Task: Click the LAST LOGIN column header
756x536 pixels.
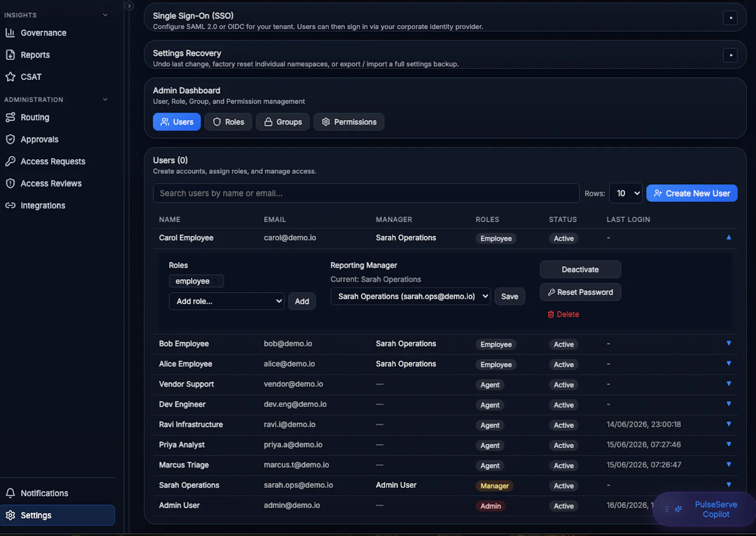Action: click(x=628, y=219)
